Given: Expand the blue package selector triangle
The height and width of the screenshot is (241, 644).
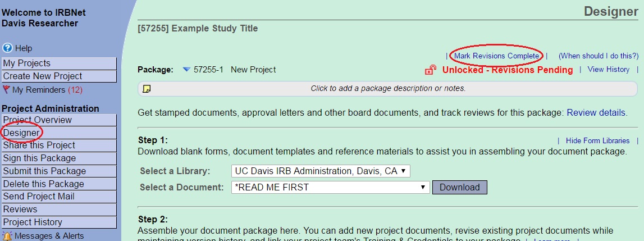Looking at the screenshot, I should (186, 70).
